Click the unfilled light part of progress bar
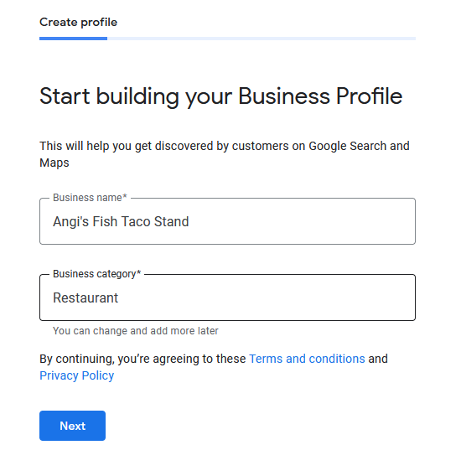The width and height of the screenshot is (461, 476). [262, 39]
